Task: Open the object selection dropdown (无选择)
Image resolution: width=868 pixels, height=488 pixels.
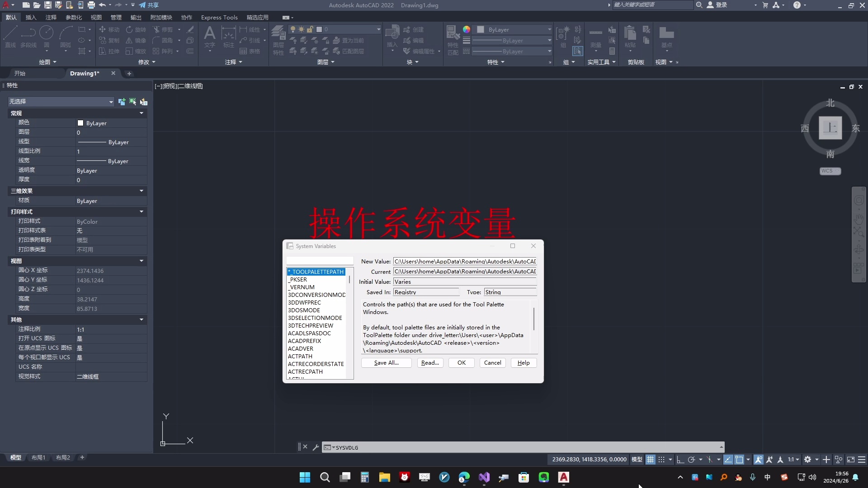Action: click(x=61, y=102)
